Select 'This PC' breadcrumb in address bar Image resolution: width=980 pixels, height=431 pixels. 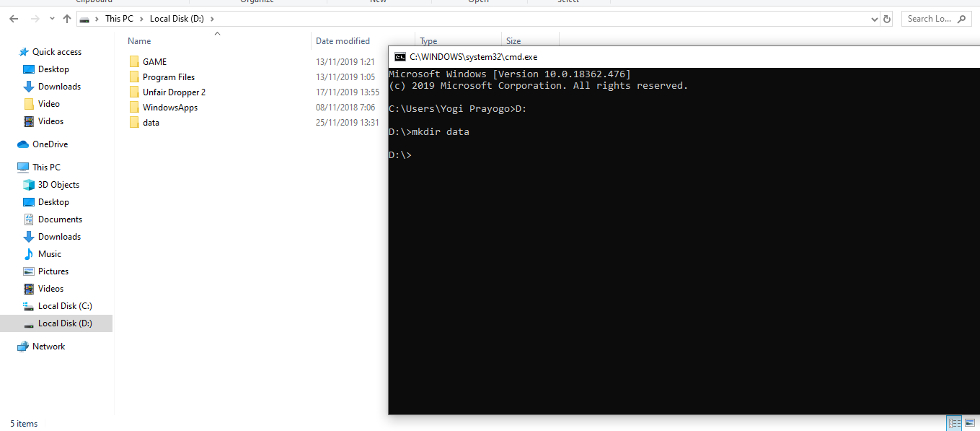click(x=118, y=19)
